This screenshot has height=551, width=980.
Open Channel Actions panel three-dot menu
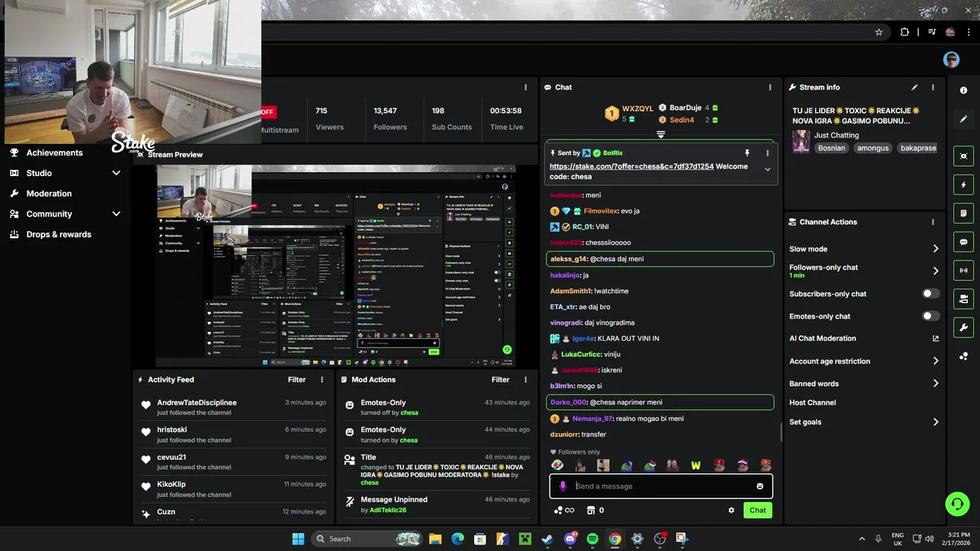click(x=933, y=222)
